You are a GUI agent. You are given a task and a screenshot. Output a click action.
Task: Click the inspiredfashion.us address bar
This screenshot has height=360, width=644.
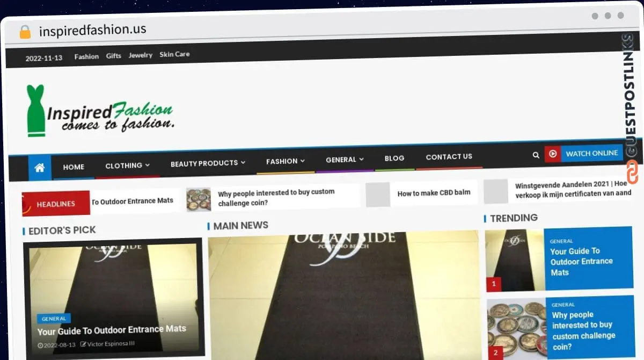92,30
